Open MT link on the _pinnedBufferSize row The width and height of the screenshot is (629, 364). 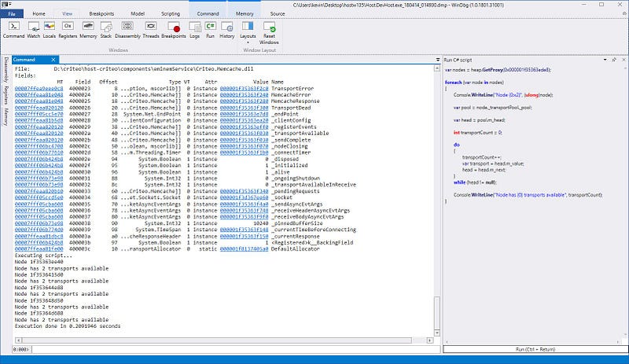click(39, 223)
